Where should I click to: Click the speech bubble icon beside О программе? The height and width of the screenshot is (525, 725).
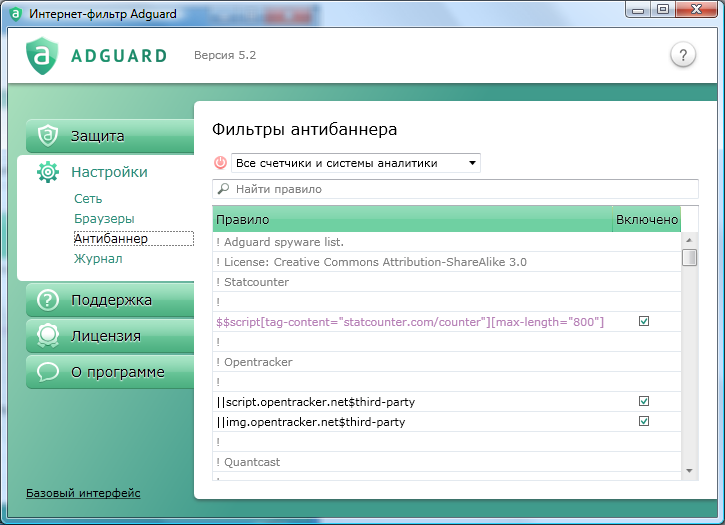48,371
